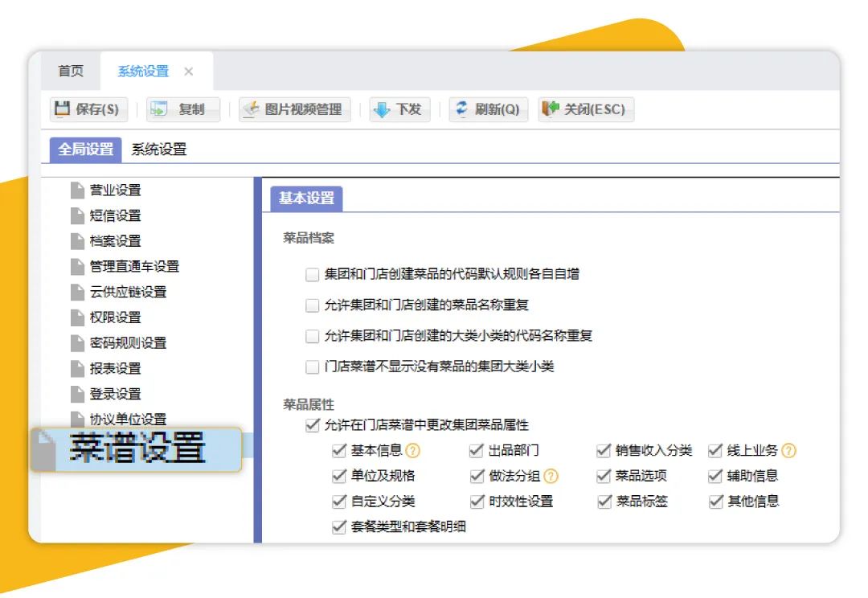Switch to the 系统设置 sub-tab
868x598 pixels.
point(159,149)
